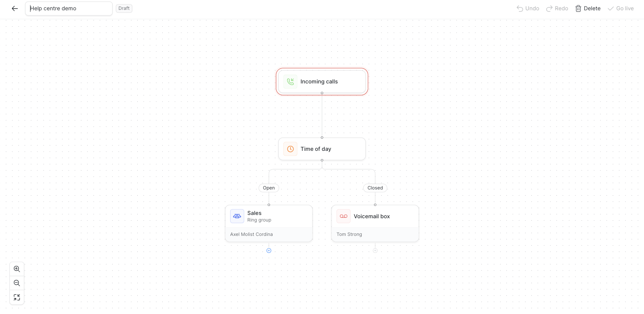
Task: Click the orange clock icon
Action: point(290,149)
